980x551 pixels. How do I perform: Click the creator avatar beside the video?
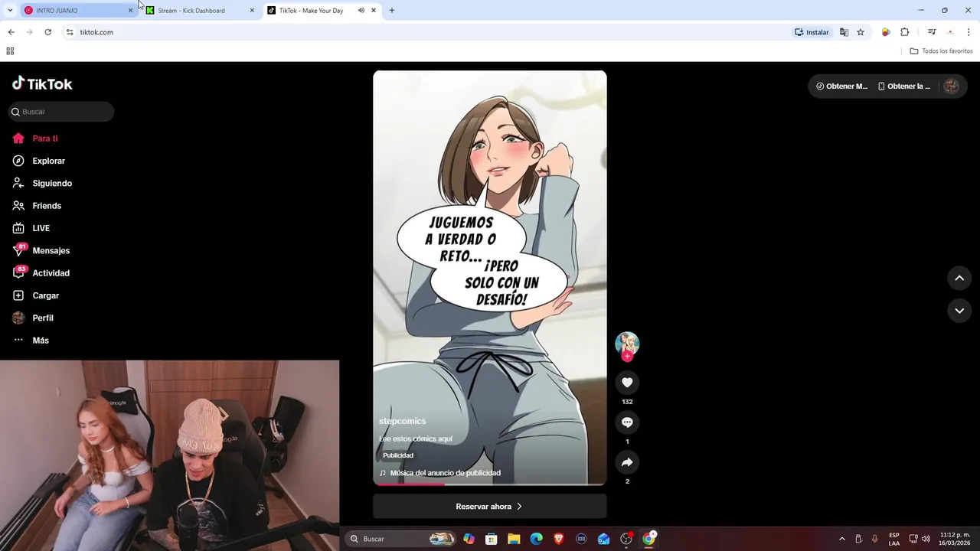point(627,344)
